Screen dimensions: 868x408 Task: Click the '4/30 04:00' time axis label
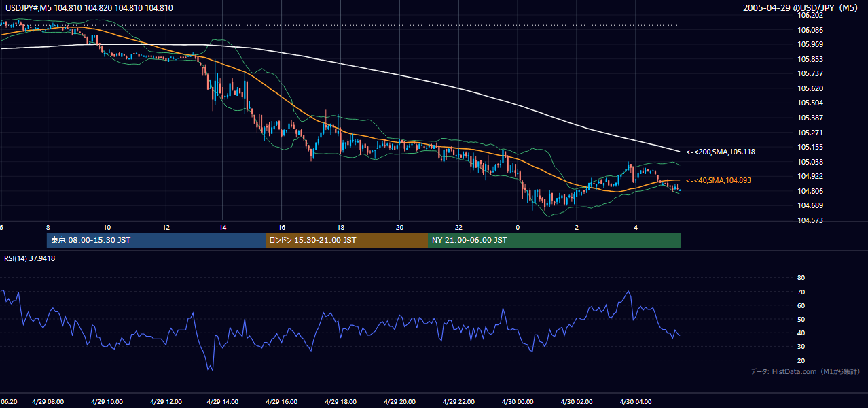(636, 402)
